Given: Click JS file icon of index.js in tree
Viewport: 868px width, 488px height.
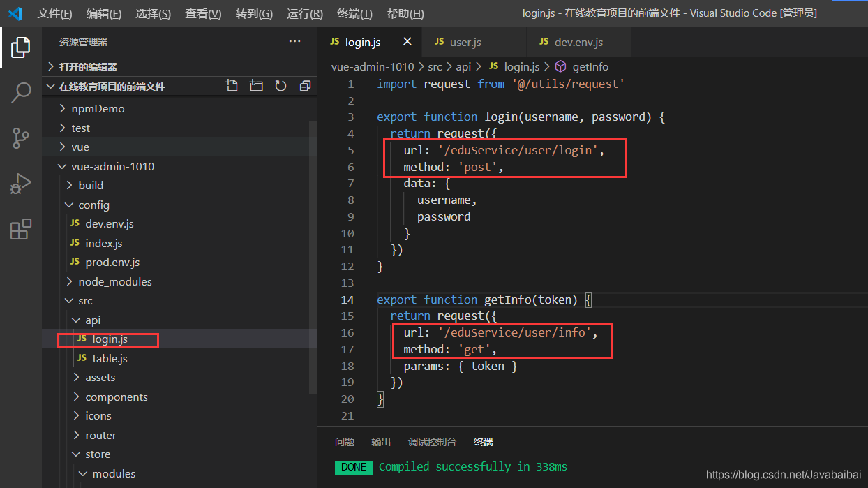Looking at the screenshot, I should click(75, 243).
